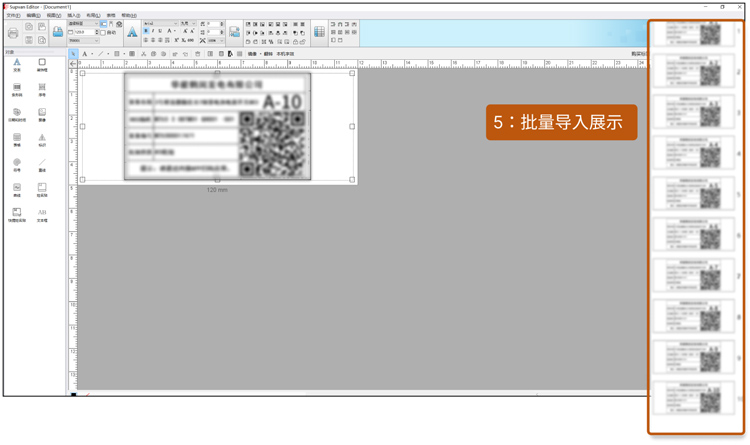The height and width of the screenshot is (445, 750).
Task: Choose the round symbol object in the left panel
Action: pos(17,165)
